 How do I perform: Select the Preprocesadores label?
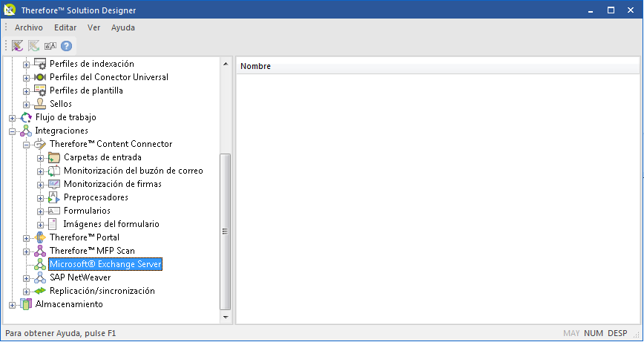coord(96,197)
